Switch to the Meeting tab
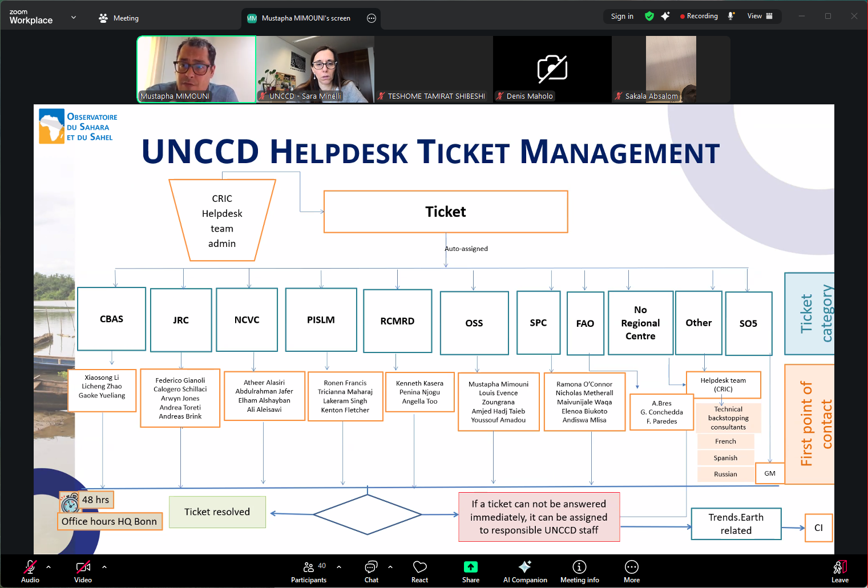The width and height of the screenshot is (868, 588). tap(119, 18)
